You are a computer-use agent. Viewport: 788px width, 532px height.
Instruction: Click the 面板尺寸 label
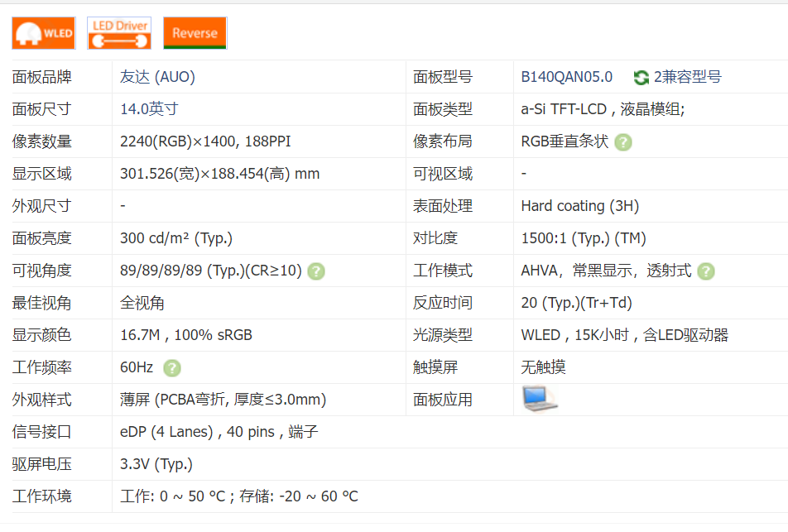tap(41, 109)
